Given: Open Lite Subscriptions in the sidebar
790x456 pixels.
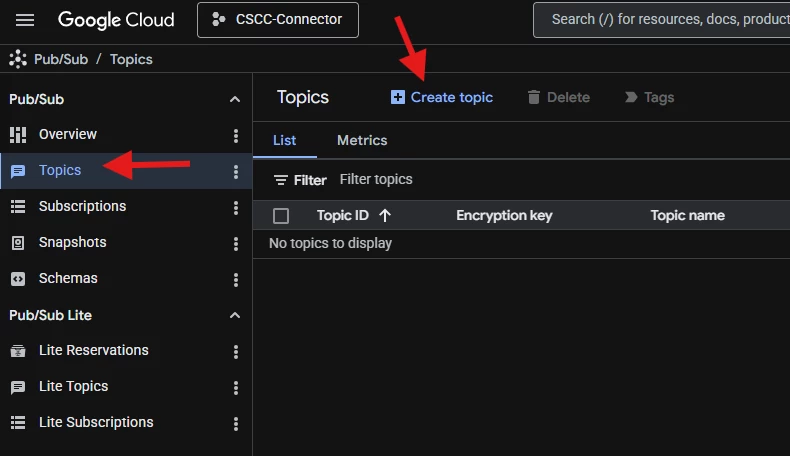Looking at the screenshot, I should (96, 422).
